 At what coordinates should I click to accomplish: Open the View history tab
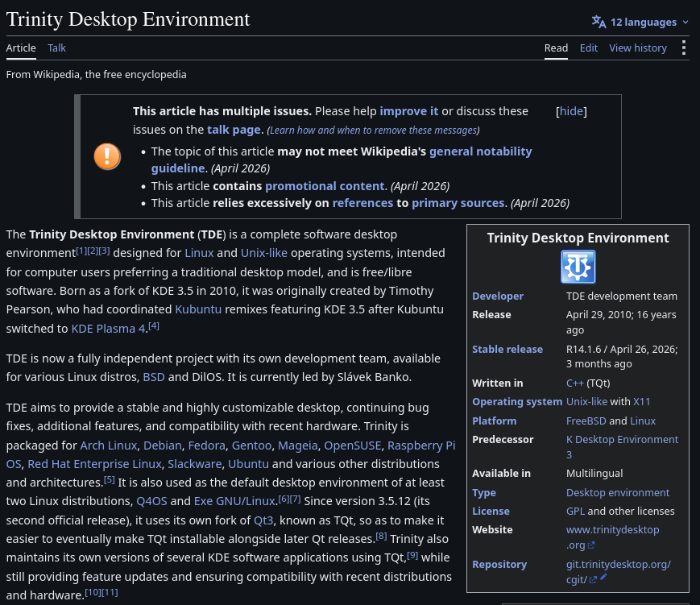tap(638, 48)
